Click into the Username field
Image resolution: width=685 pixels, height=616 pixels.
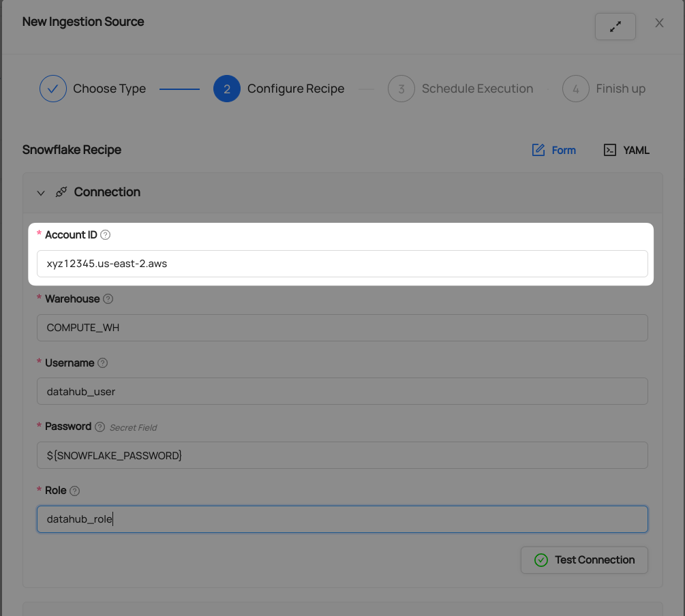point(342,391)
